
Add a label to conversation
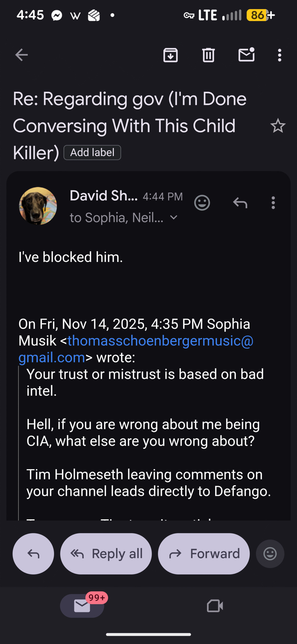92,152
